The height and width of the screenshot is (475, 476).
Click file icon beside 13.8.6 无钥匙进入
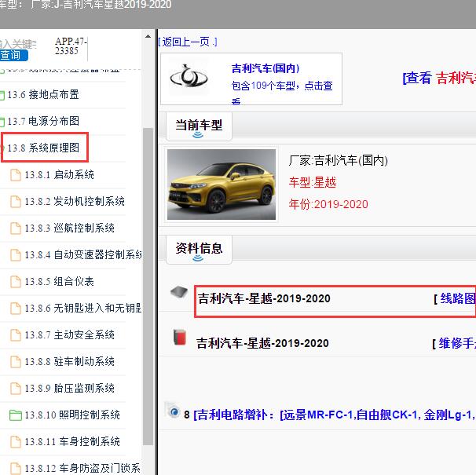16,309
